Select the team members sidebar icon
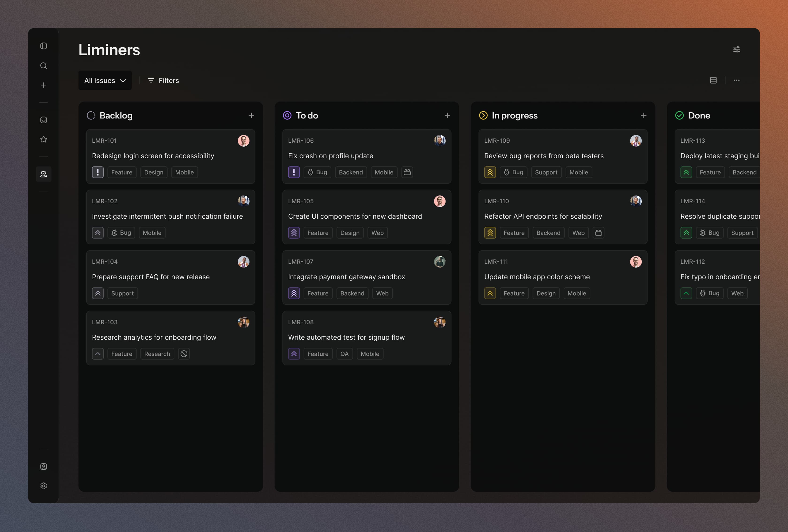The width and height of the screenshot is (788, 532). click(43, 174)
